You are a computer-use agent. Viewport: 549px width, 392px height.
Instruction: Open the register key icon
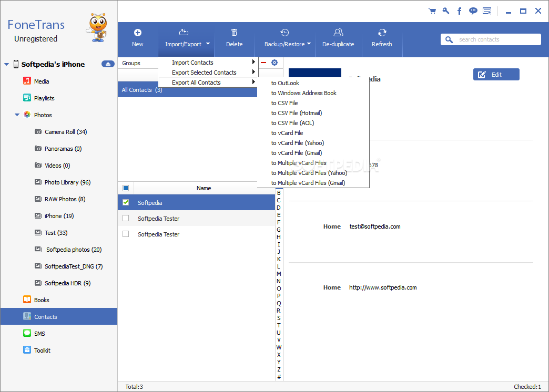pyautogui.click(x=446, y=11)
